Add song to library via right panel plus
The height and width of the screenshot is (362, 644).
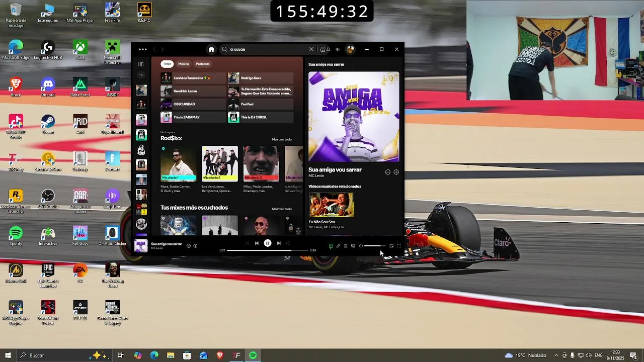[x=396, y=172]
